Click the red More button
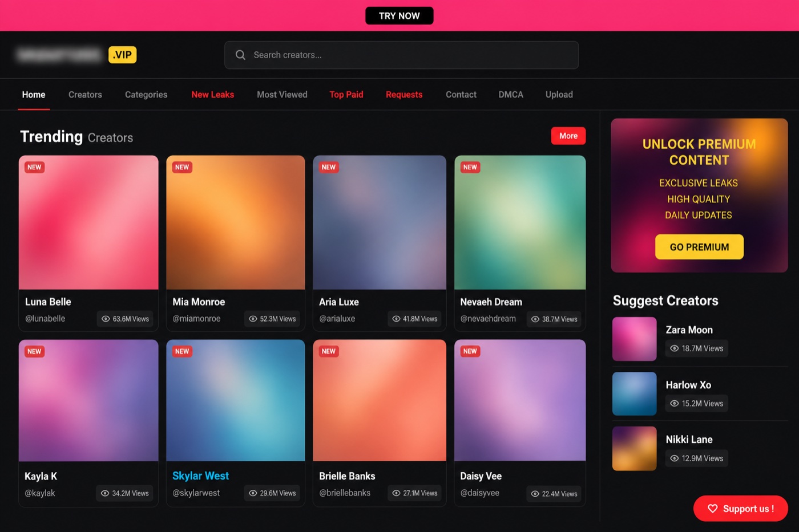Viewport: 799px width, 532px height. 568,136
